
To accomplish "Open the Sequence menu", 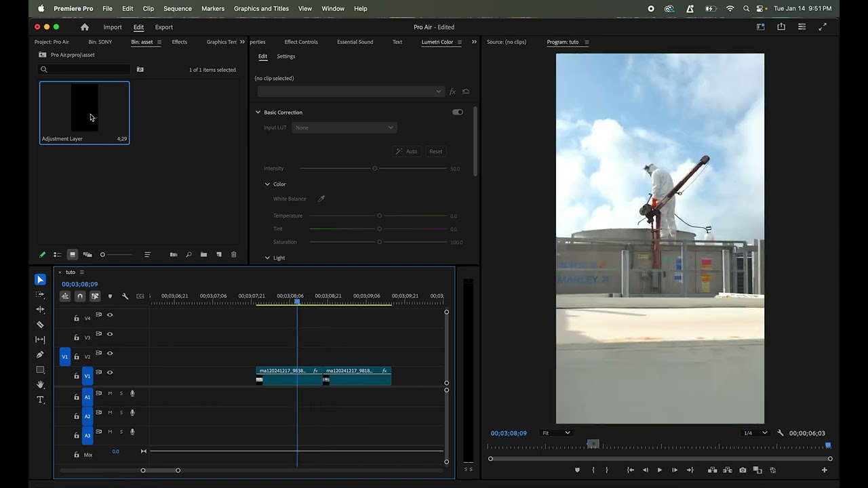I will 177,8.
